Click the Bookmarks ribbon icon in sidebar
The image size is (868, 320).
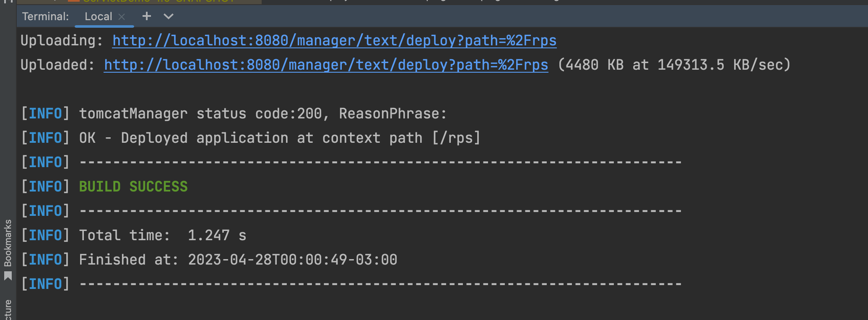pyautogui.click(x=8, y=276)
